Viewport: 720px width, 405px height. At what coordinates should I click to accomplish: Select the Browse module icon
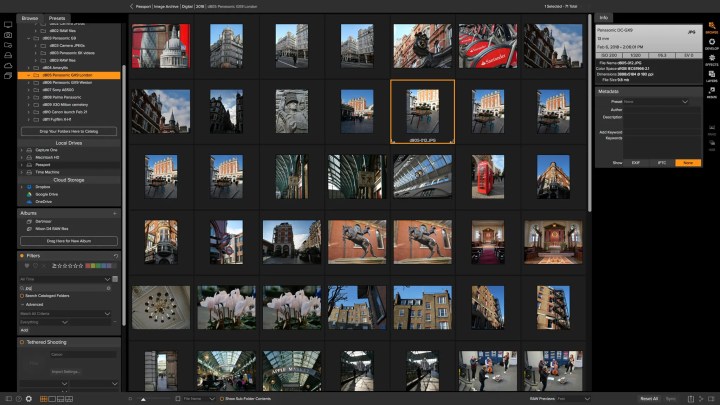pos(711,27)
